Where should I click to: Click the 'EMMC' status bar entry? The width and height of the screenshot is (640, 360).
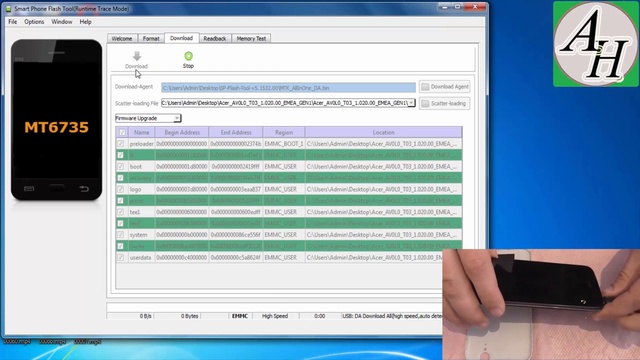point(240,316)
